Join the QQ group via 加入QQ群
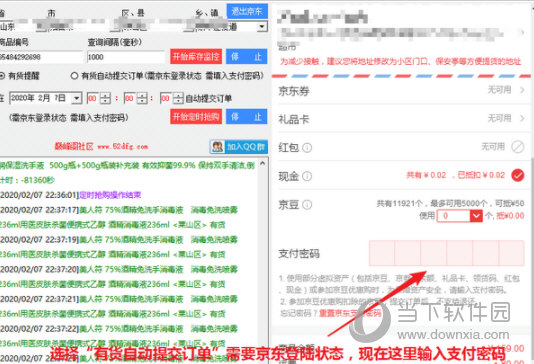The width and height of the screenshot is (534, 364). tap(239, 147)
